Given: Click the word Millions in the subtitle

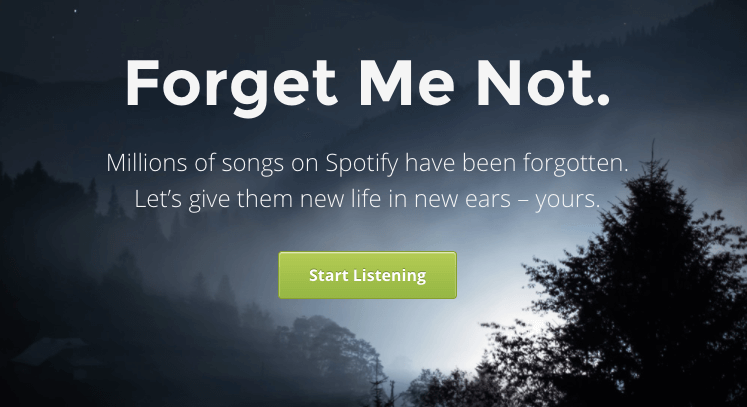Looking at the screenshot, I should coord(147,163).
